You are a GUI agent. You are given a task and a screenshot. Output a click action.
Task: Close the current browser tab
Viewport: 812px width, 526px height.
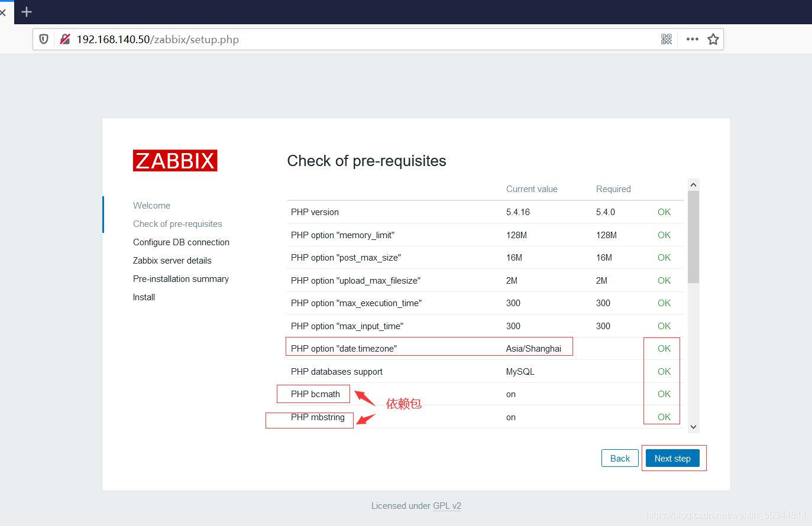(3, 12)
